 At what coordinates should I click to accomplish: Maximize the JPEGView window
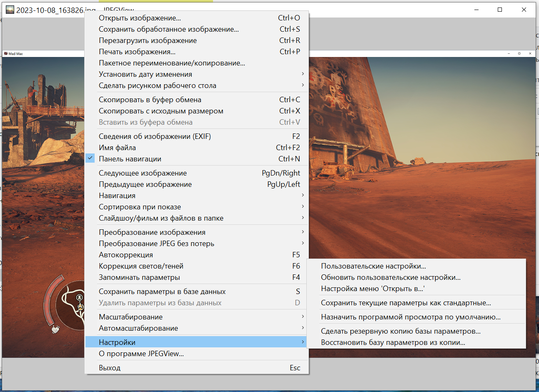500,10
